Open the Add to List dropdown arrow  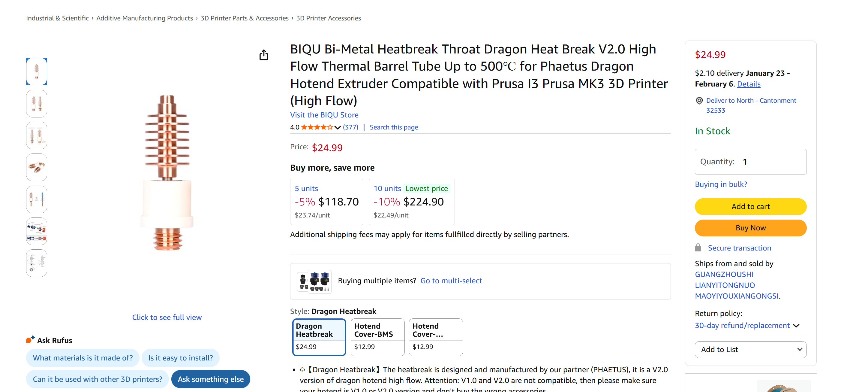click(x=799, y=349)
